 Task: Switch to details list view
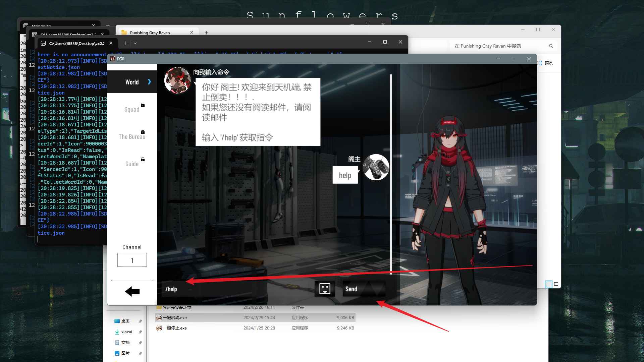click(549, 284)
